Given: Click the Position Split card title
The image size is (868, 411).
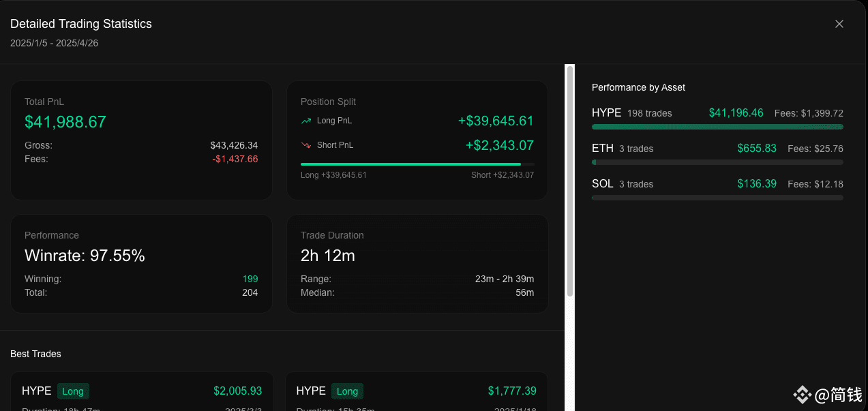Looking at the screenshot, I should point(329,102).
